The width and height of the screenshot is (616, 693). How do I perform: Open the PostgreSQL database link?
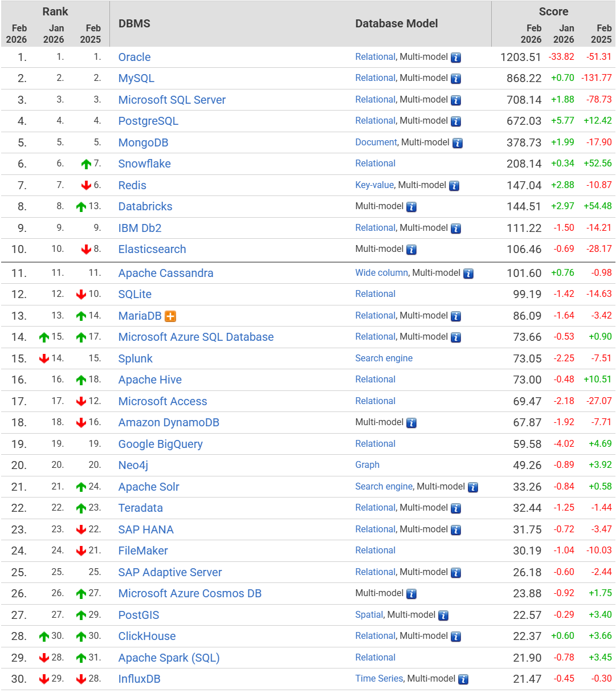click(148, 121)
